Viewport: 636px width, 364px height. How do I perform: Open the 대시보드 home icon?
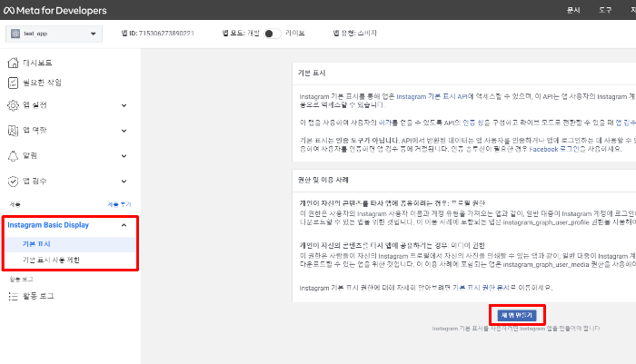[13, 63]
